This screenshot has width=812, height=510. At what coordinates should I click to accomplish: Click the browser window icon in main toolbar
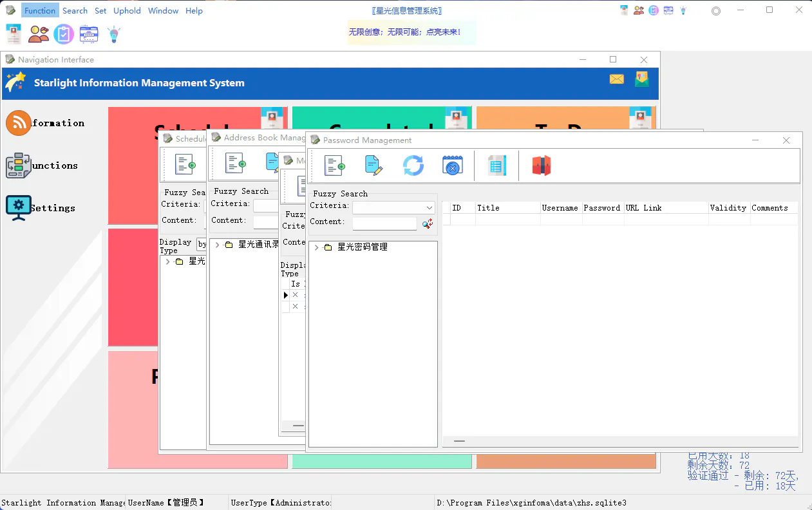pos(89,34)
